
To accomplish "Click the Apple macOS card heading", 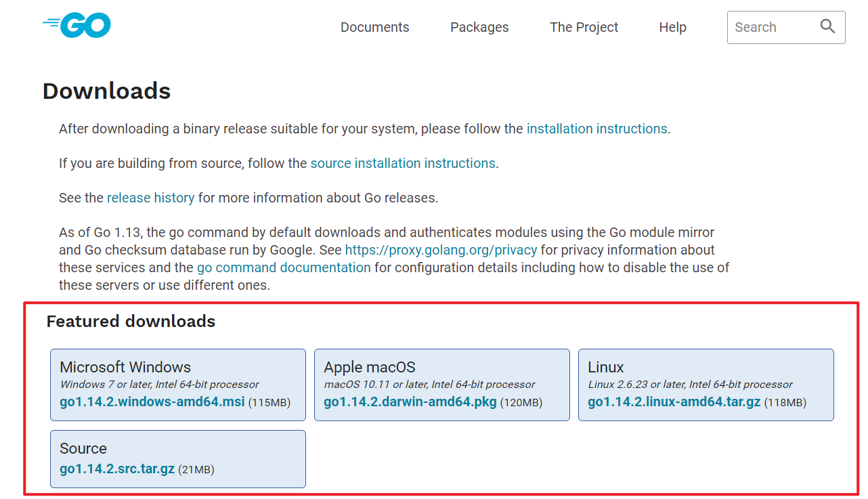I will click(370, 367).
